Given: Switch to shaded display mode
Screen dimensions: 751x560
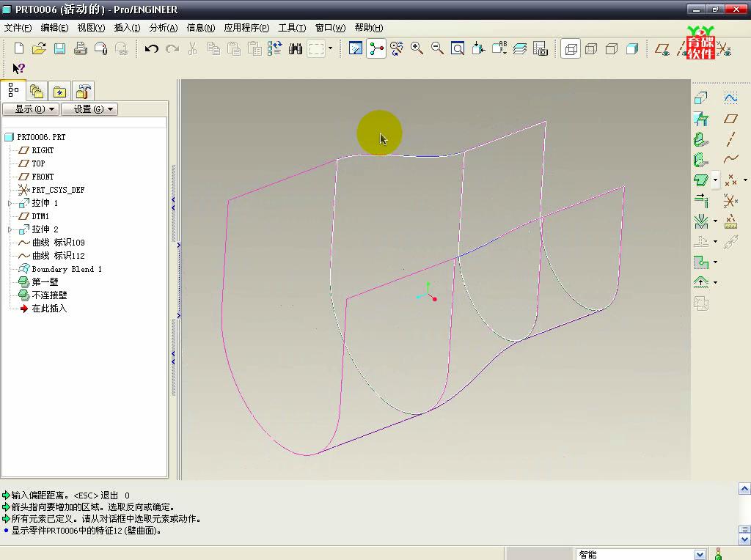Looking at the screenshot, I should (632, 48).
